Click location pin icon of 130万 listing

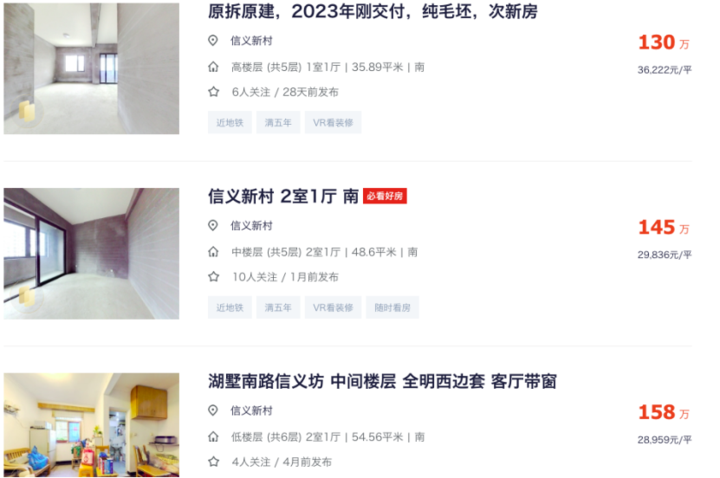pyautogui.click(x=213, y=40)
